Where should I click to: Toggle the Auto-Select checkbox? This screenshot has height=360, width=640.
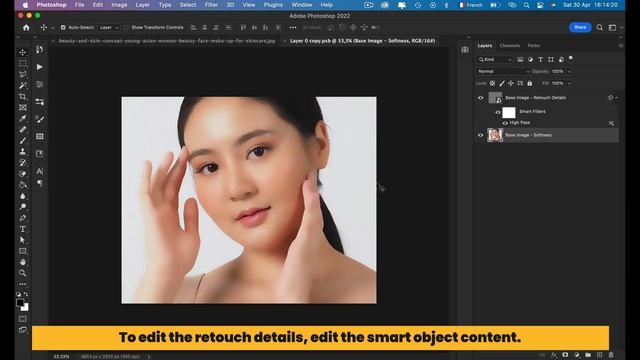coord(63,27)
